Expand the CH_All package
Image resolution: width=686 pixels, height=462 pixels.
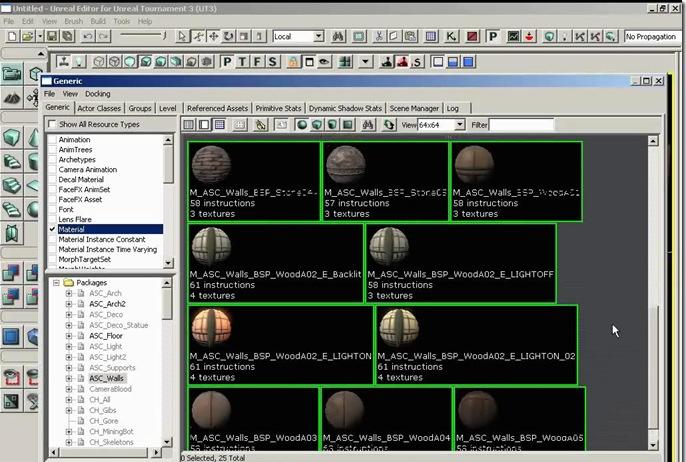(69, 399)
